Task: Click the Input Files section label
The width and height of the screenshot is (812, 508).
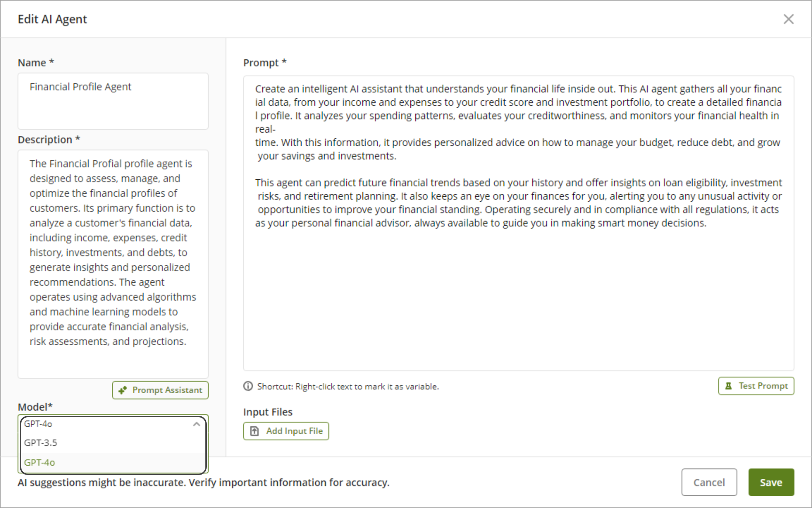Action: (x=268, y=412)
